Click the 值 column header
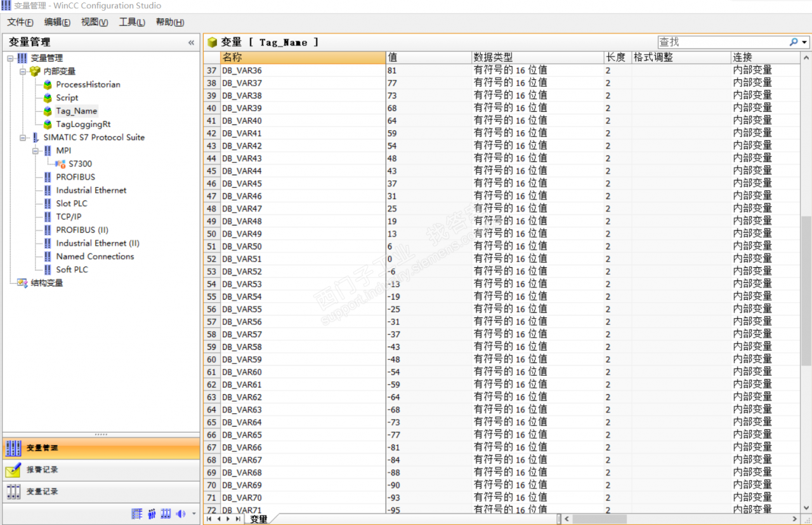Screen dimensions: 812x525 pyautogui.click(x=428, y=57)
